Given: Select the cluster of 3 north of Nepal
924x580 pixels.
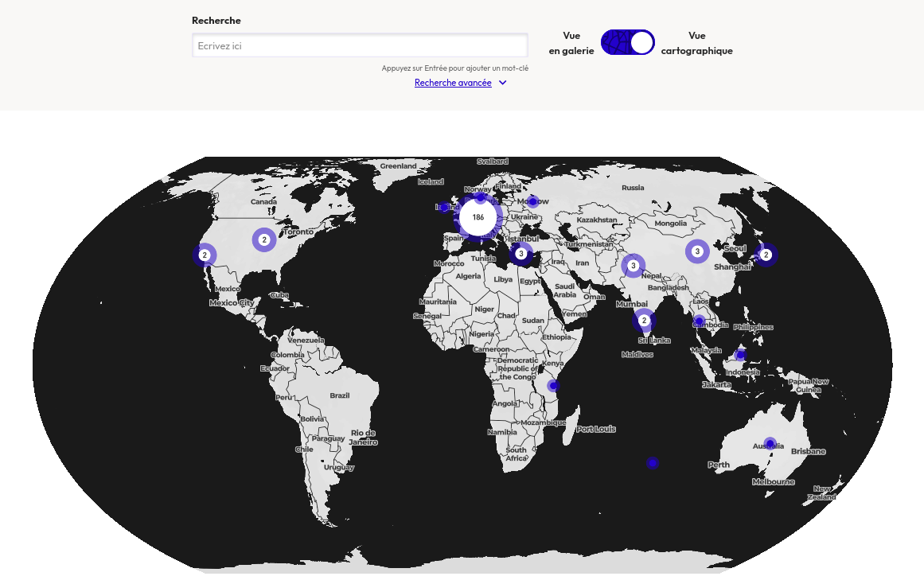Looking at the screenshot, I should point(633,265).
